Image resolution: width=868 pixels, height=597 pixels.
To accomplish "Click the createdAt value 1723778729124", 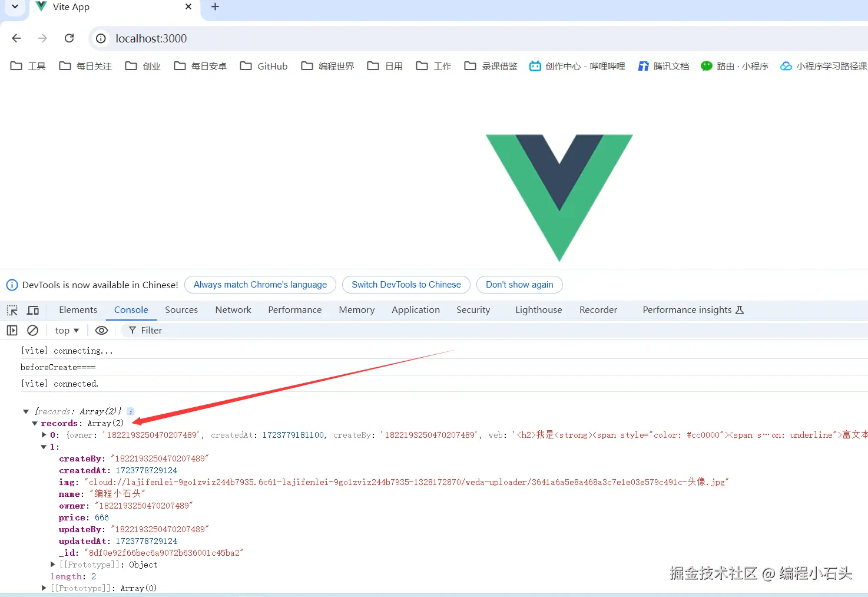I will click(147, 470).
